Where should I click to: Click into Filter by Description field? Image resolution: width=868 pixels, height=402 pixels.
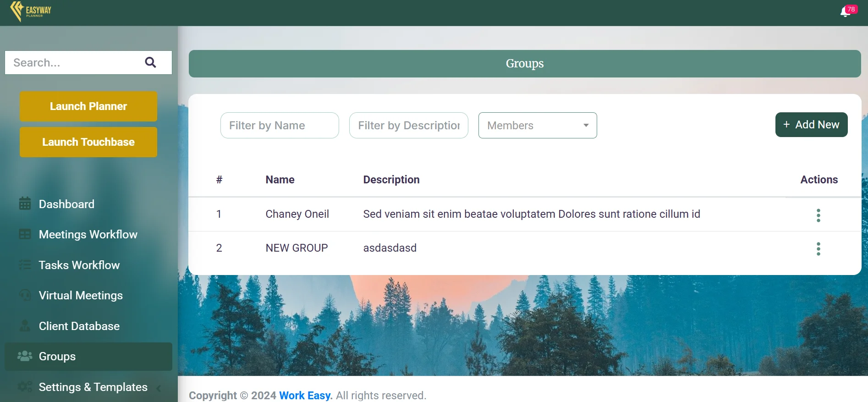click(x=408, y=125)
